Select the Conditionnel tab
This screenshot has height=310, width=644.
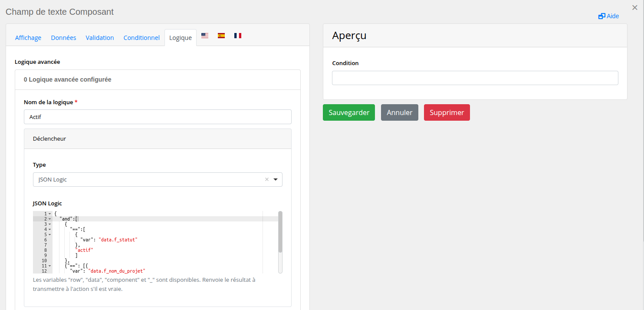point(141,38)
